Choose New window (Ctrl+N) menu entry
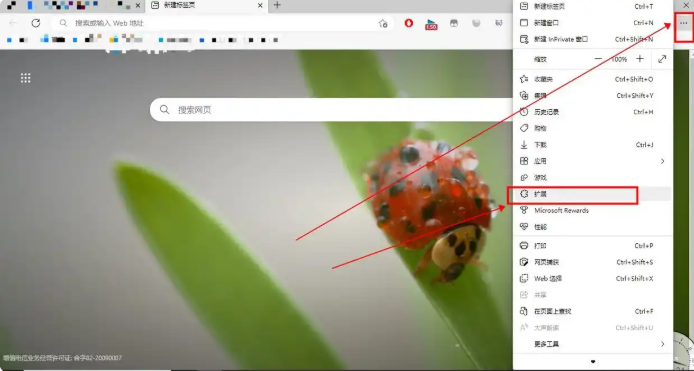This screenshot has height=371, width=694. 592,23
